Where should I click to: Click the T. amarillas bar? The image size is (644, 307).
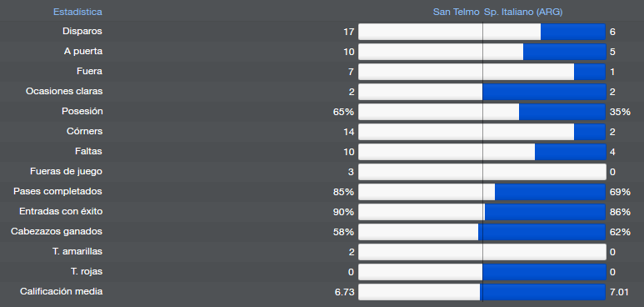(x=482, y=251)
